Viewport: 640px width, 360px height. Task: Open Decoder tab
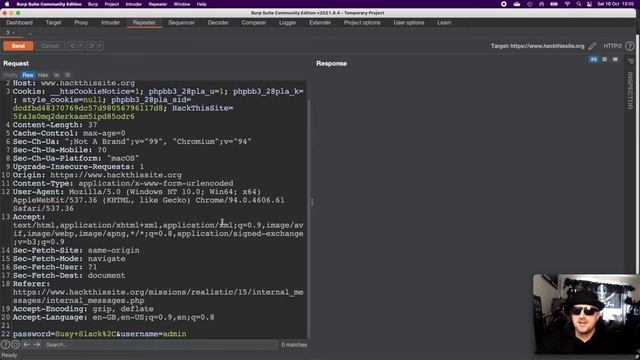tap(218, 23)
